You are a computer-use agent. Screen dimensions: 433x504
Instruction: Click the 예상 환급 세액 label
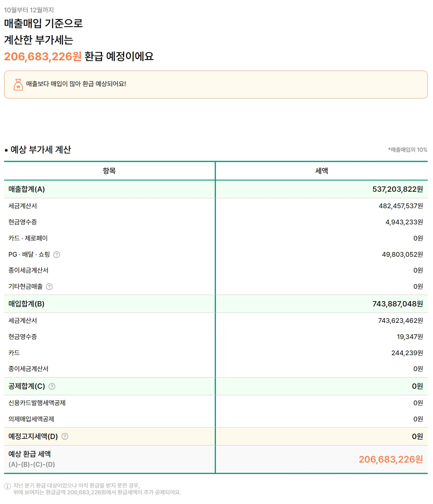pyautogui.click(x=29, y=454)
